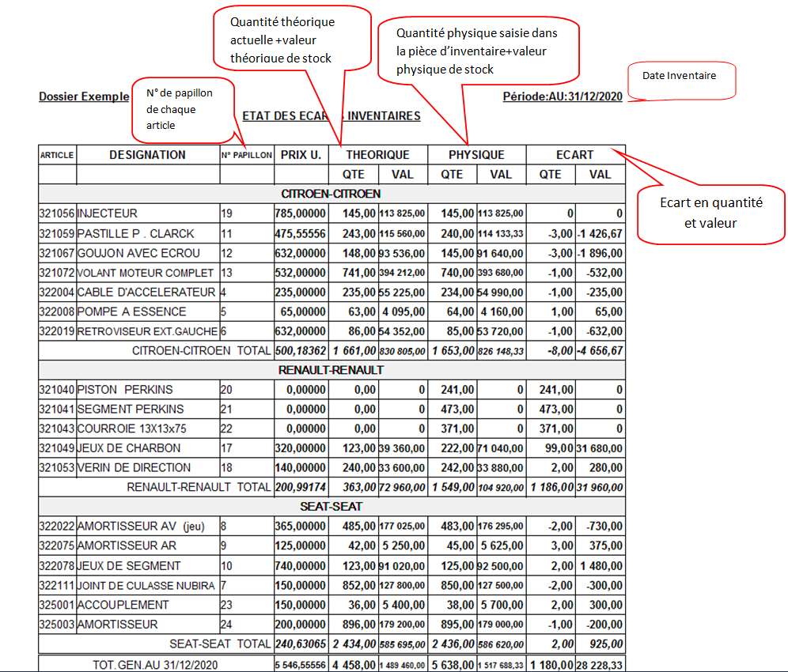Select 'VERIN DE DIRECTION' designation
This screenshot has height=672, width=788.
[134, 467]
